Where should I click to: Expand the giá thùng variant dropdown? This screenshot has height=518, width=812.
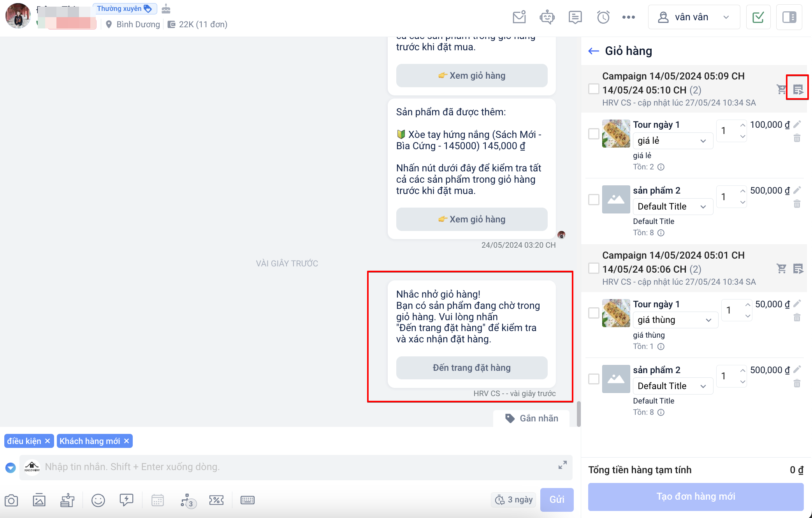click(675, 320)
